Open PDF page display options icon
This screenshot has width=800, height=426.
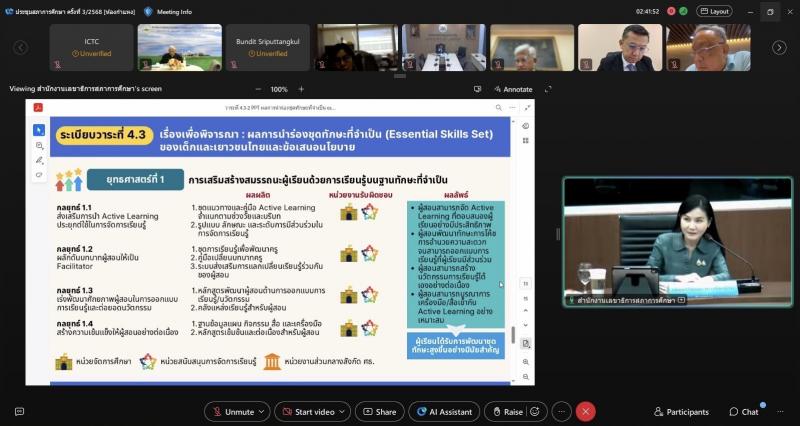526,343
